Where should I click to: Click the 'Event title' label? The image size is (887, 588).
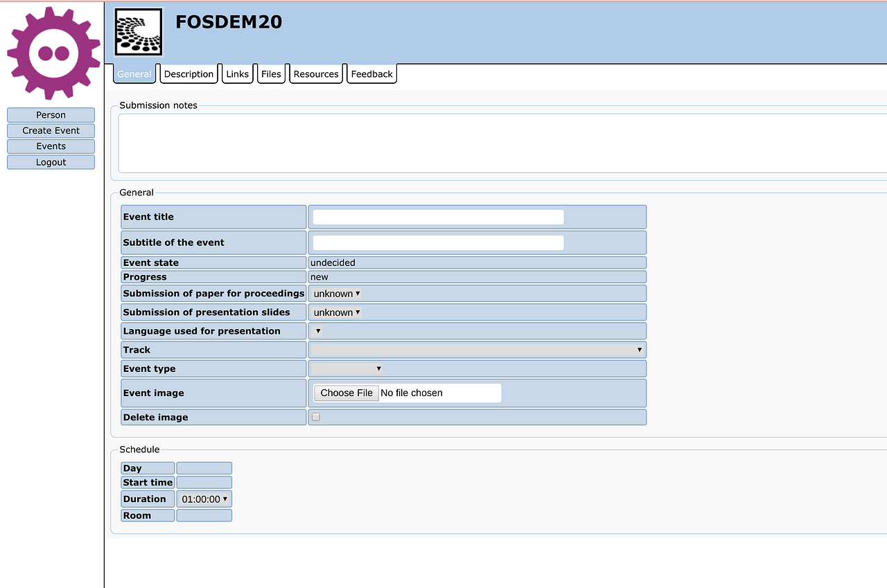tap(148, 217)
